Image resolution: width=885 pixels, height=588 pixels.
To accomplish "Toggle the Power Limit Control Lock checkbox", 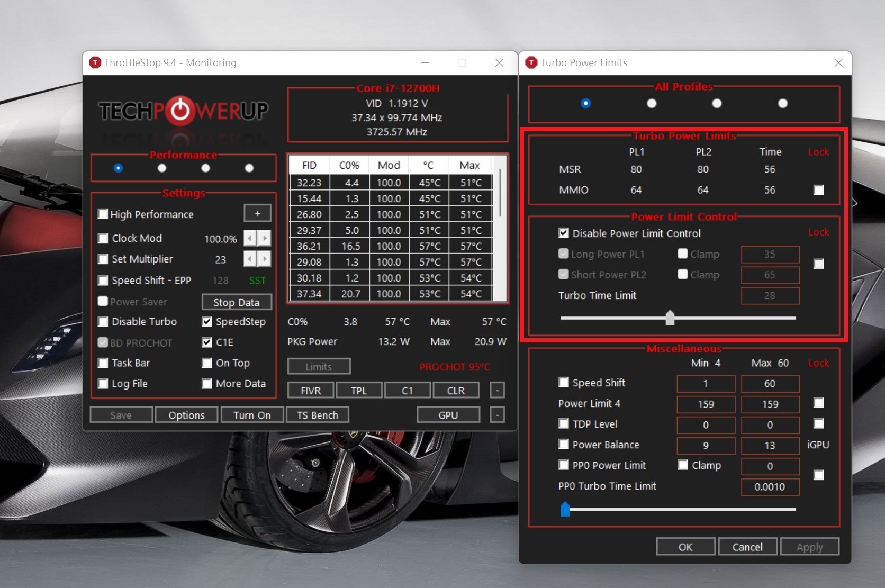I will tap(819, 264).
